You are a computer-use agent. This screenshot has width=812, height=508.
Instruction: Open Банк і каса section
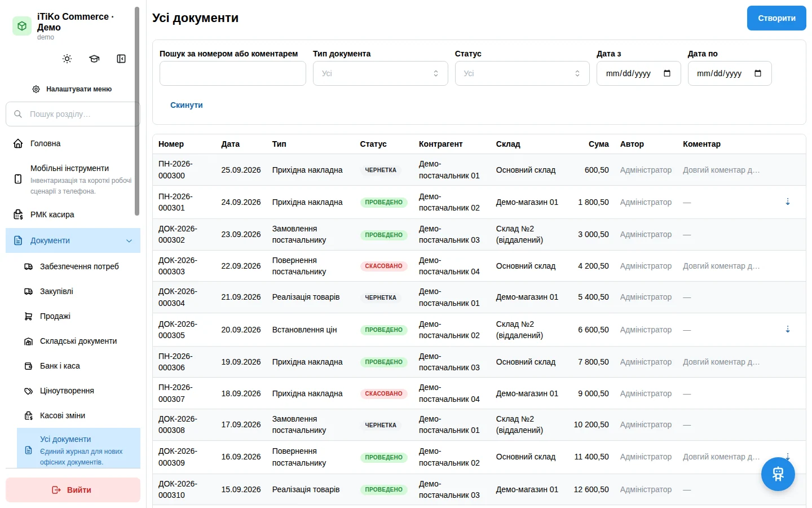(78, 366)
